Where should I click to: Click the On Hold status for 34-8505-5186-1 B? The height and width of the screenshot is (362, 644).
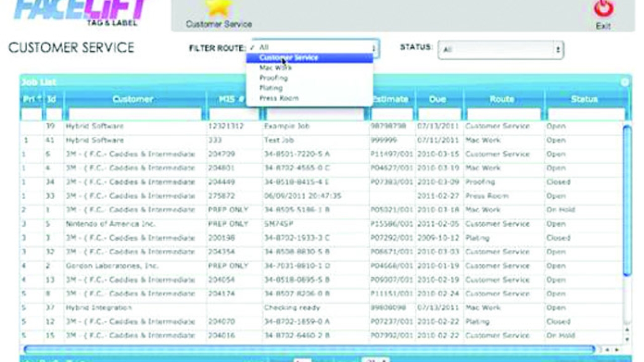point(560,210)
